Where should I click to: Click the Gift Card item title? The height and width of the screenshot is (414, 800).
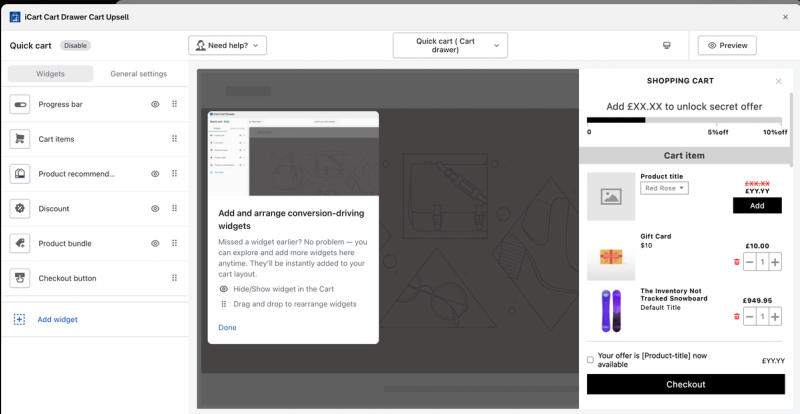point(656,236)
